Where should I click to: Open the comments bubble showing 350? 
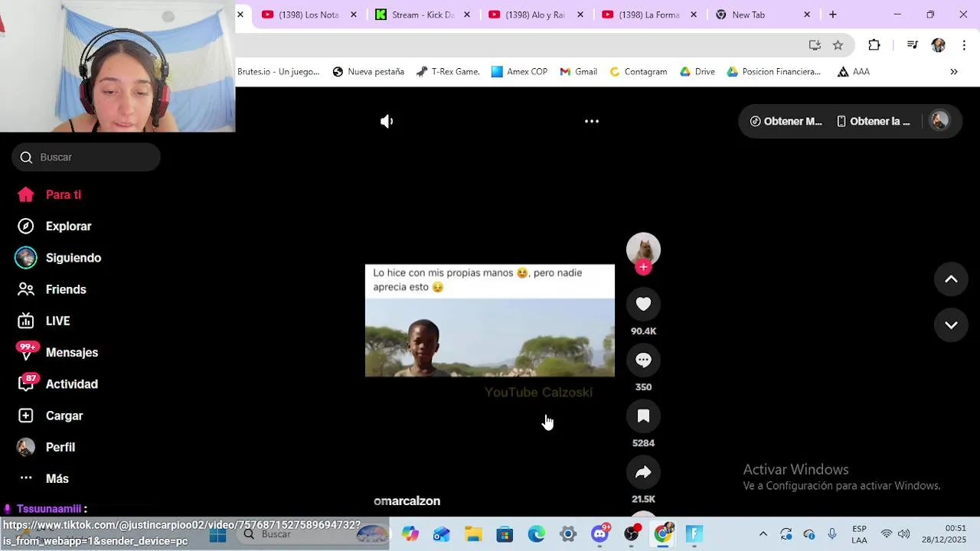(x=643, y=360)
